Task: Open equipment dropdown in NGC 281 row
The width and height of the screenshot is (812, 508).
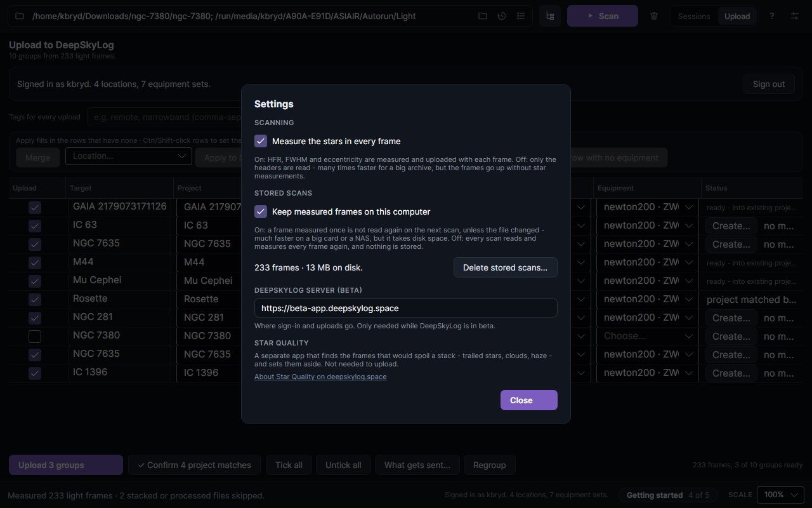Action: click(648, 317)
